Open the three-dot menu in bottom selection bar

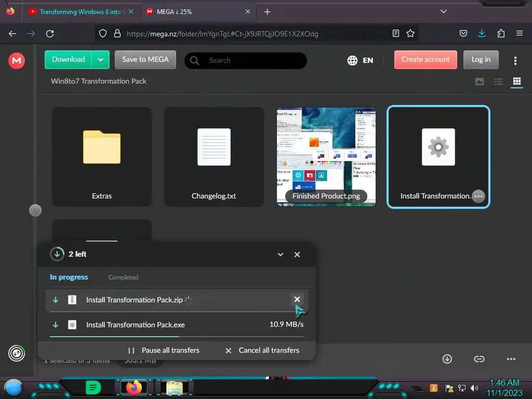pyautogui.click(x=511, y=359)
